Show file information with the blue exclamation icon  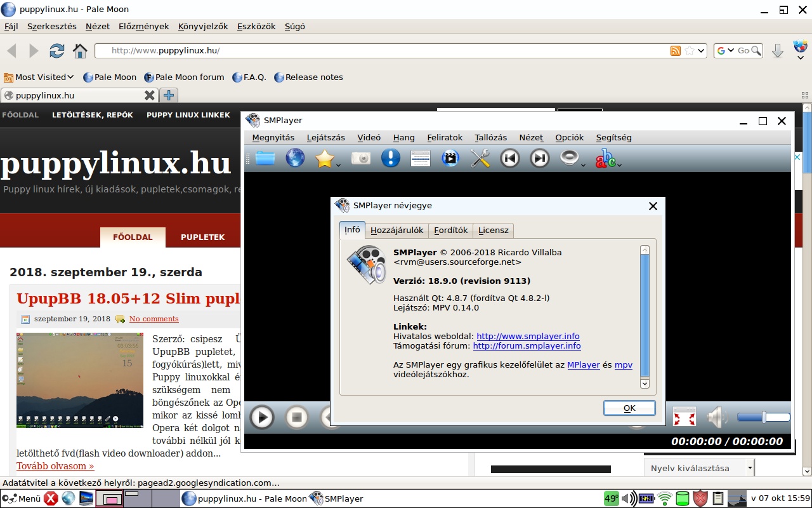coord(391,158)
